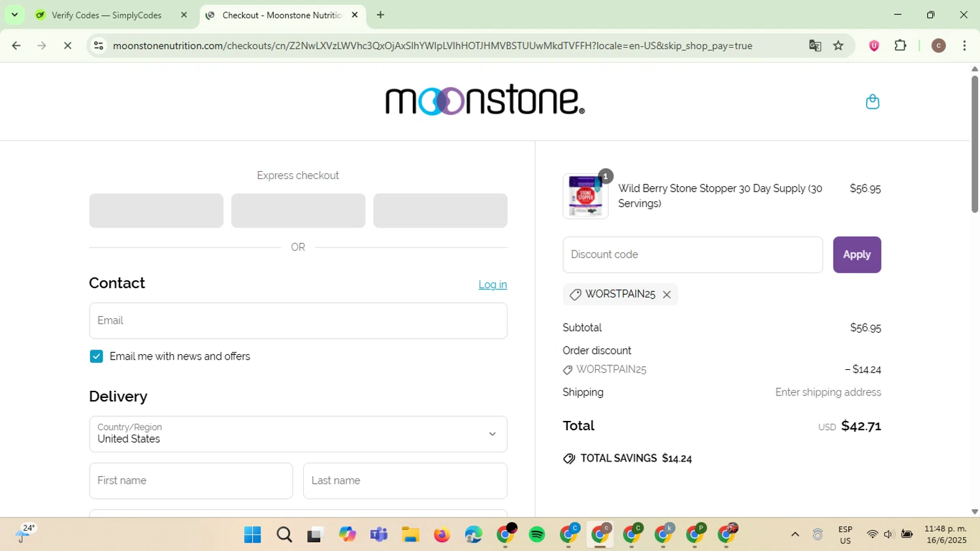Open the tab search dropdown arrow
The width and height of the screenshot is (980, 551).
pos(14,14)
